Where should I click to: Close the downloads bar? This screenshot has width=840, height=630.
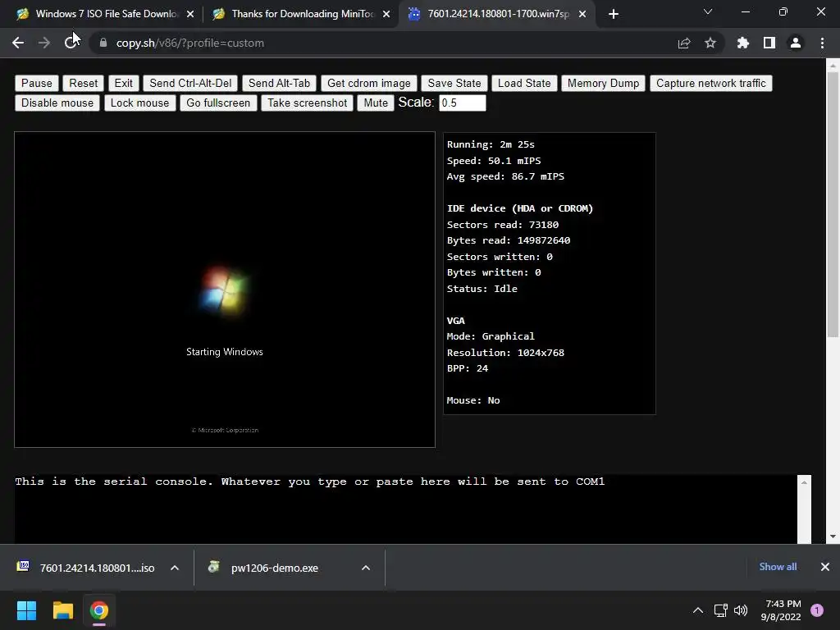coord(825,567)
